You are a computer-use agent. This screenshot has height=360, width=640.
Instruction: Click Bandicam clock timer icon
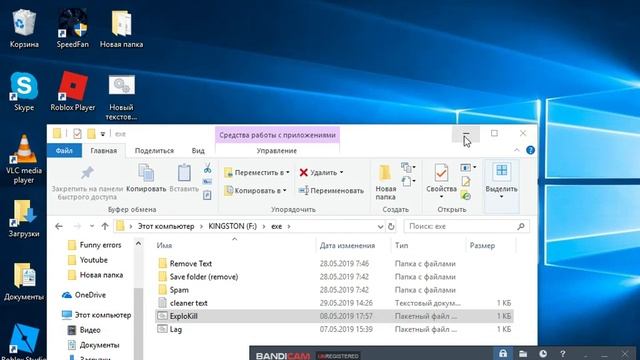543,354
